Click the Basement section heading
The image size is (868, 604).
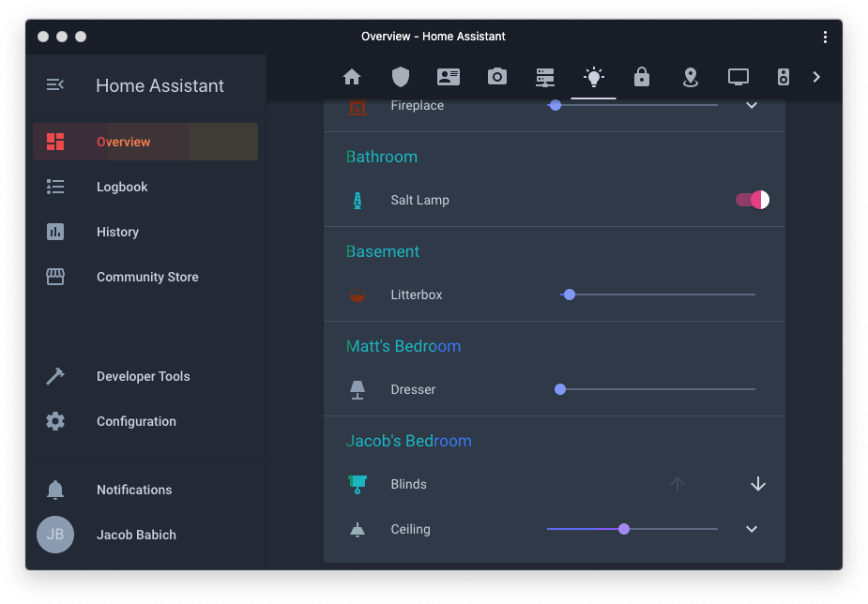383,251
